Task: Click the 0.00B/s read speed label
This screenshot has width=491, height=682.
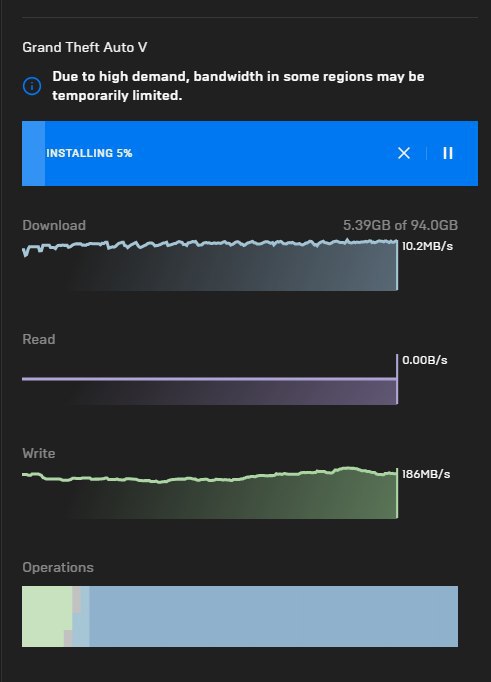Action: coord(425,360)
